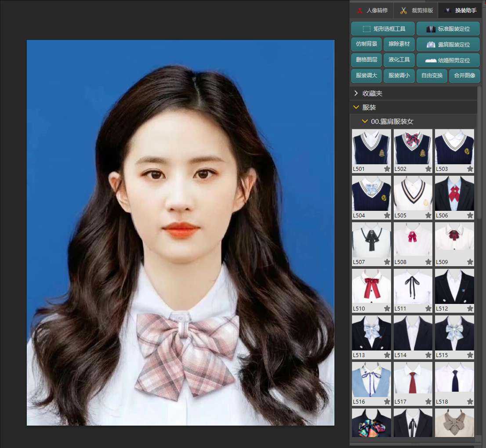Select the L512 dark blazer thumbnail

[454, 286]
